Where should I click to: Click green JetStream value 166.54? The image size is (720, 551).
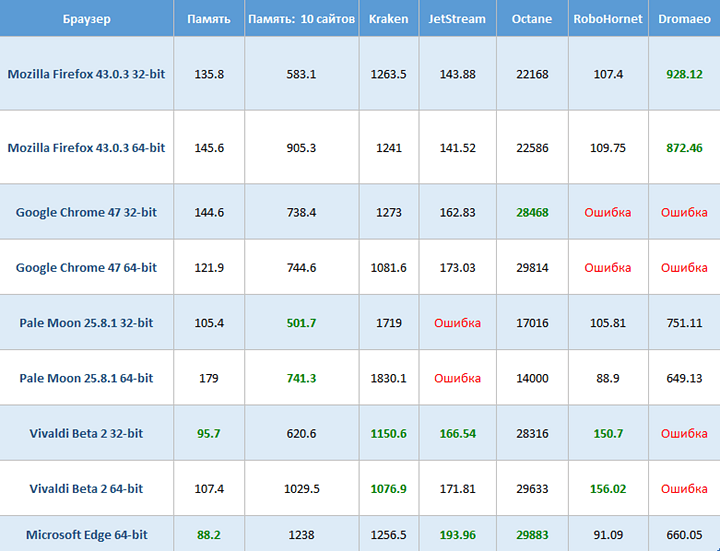pos(457,434)
